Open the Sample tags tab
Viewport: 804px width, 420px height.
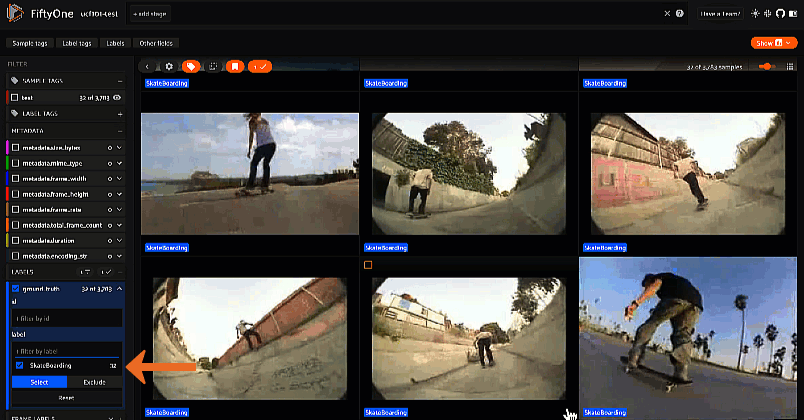point(30,44)
